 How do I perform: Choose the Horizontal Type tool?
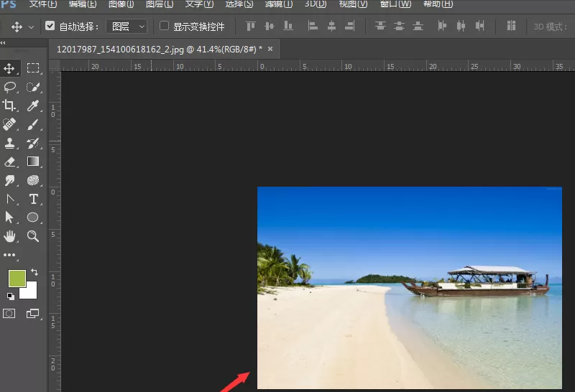click(x=33, y=199)
